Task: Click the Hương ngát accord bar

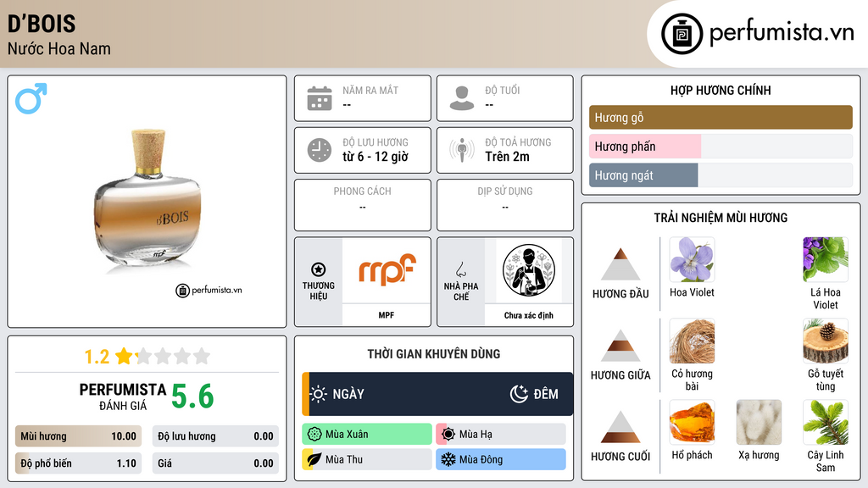Action: point(721,175)
